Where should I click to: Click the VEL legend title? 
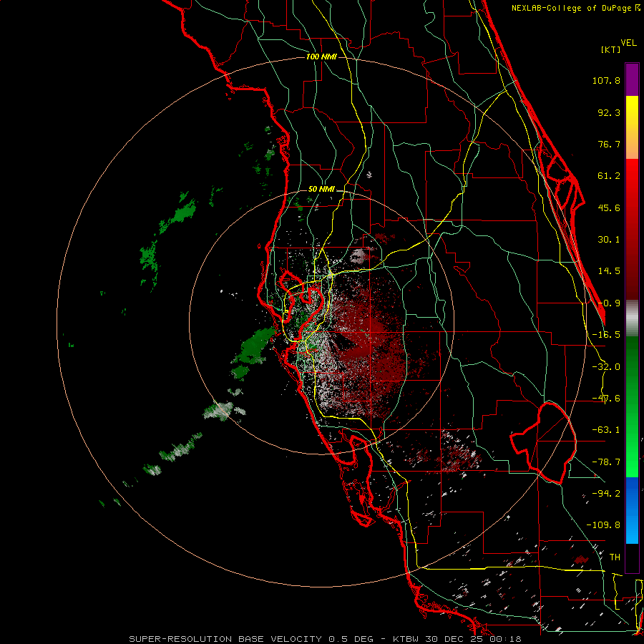[x=628, y=43]
